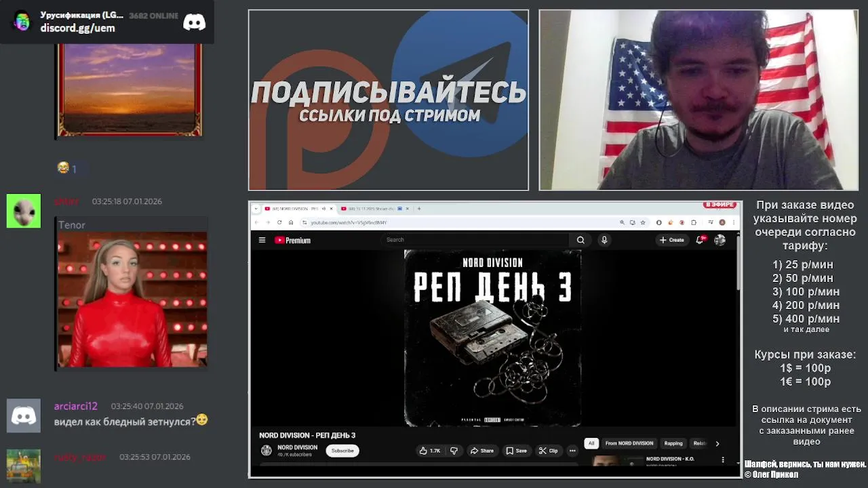The image size is (868, 488).
Task: Open the browser profile avatar
Action: 722,222
